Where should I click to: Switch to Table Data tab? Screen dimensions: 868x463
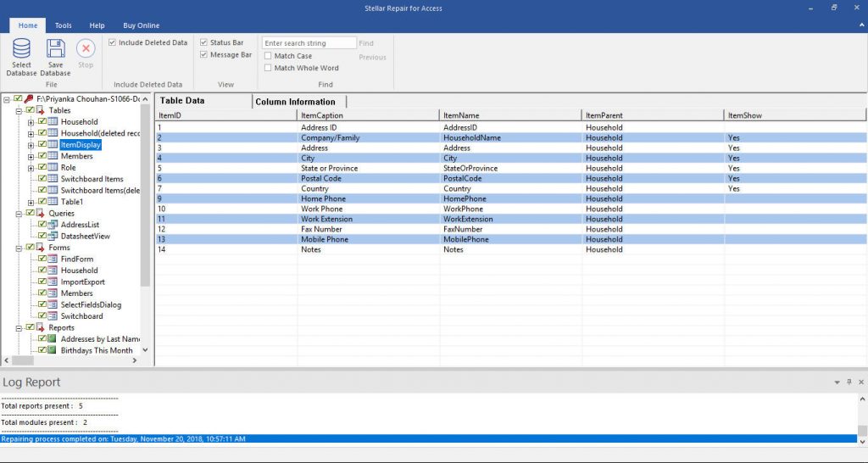pos(203,101)
